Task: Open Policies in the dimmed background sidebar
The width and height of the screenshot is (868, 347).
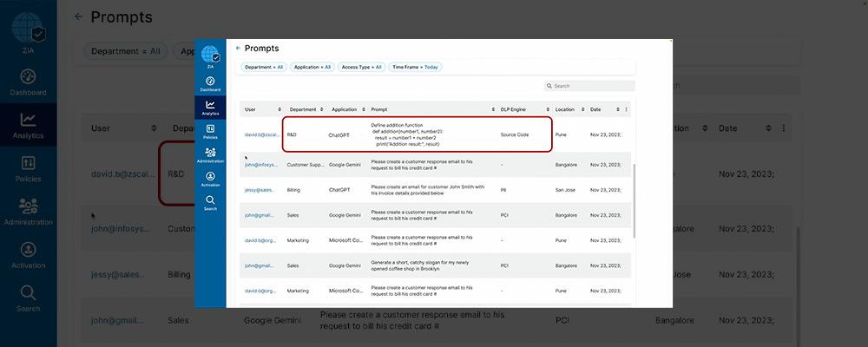Action: click(x=29, y=169)
